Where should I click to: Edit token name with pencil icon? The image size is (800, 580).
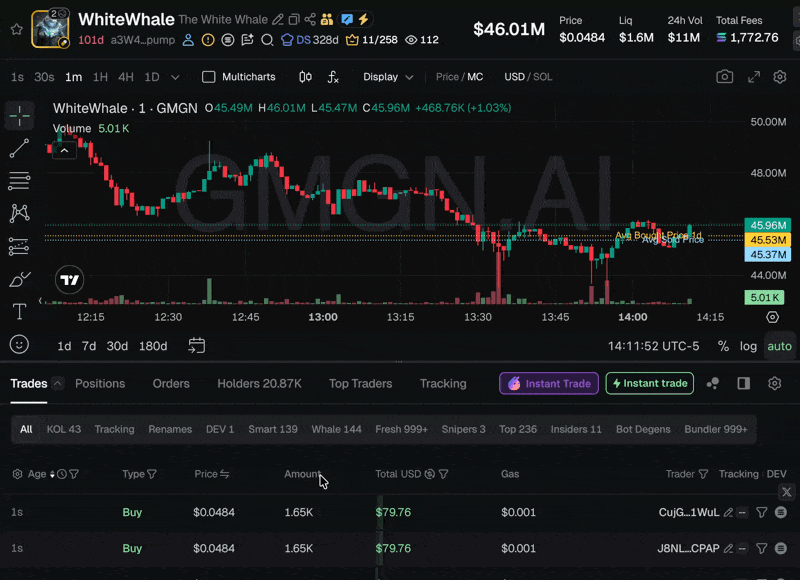tap(278, 20)
